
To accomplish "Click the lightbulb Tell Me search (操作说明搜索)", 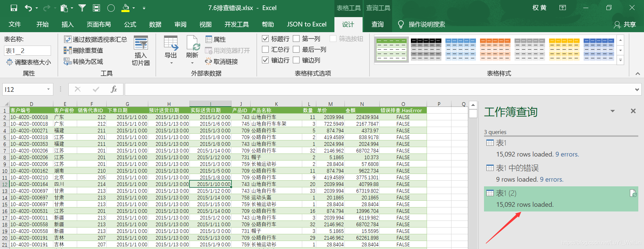I will (x=400, y=24).
